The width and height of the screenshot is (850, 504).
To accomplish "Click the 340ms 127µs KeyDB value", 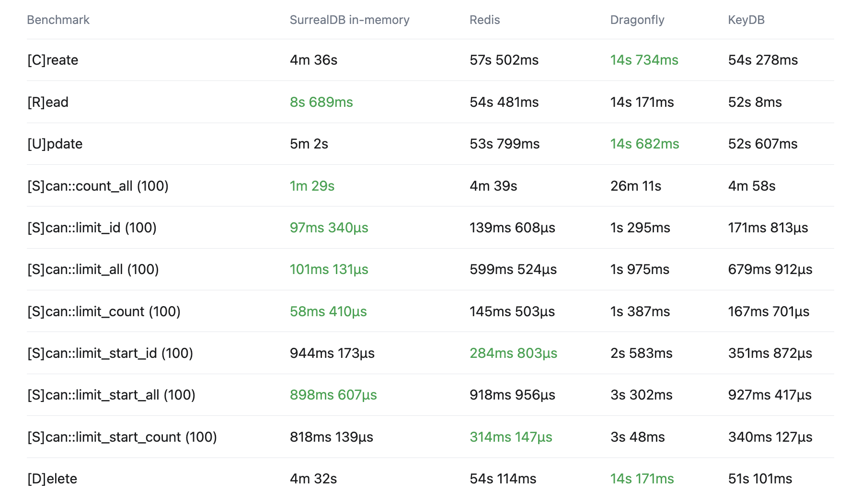I will (770, 437).
